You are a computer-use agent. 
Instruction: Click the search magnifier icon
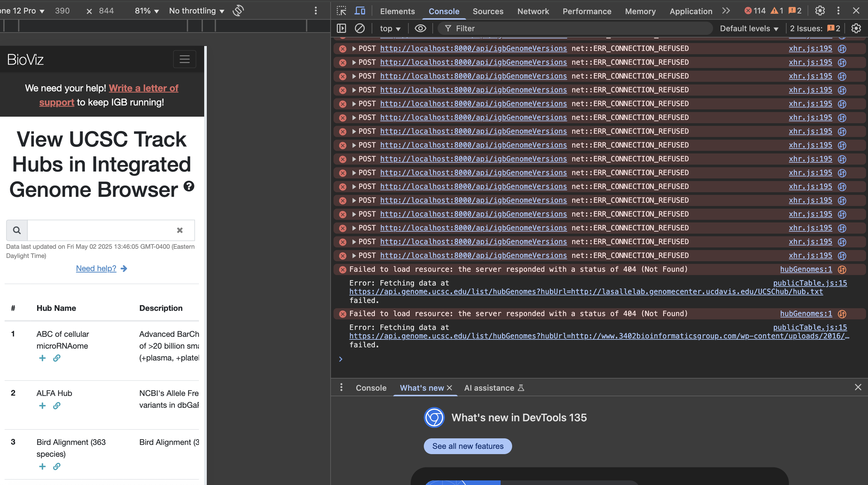click(x=17, y=230)
